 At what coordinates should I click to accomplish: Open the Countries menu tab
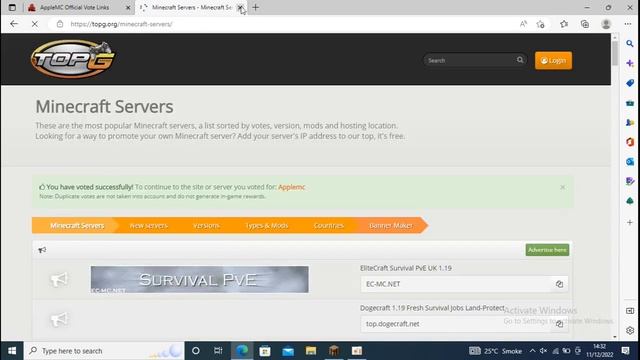tap(329, 225)
